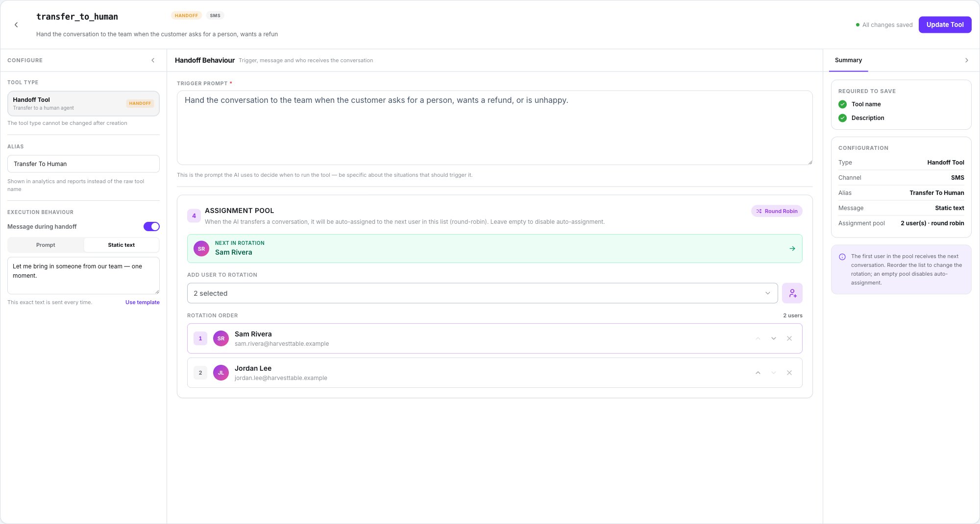Viewport: 980px width, 524px height.
Task: Edit the Alias input field
Action: [x=83, y=164]
